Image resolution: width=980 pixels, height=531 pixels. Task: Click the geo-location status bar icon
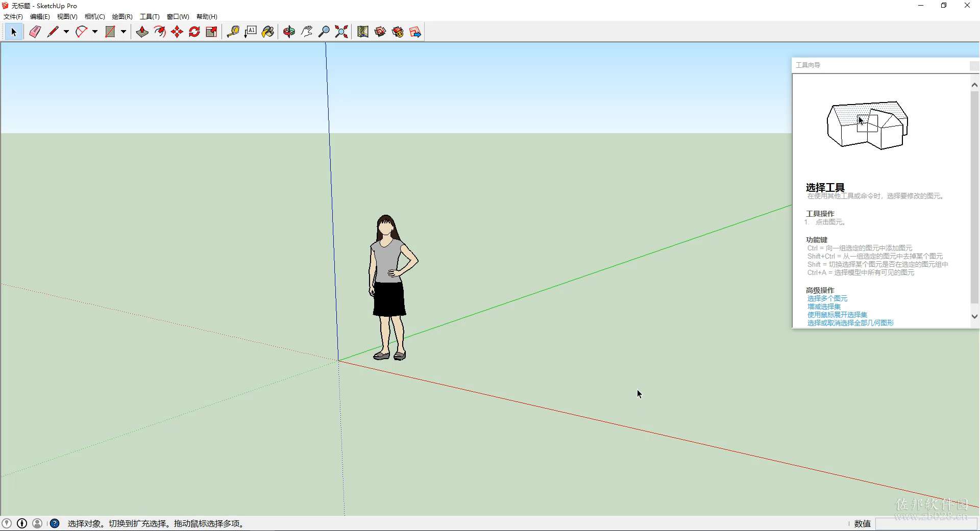pyautogui.click(x=7, y=523)
